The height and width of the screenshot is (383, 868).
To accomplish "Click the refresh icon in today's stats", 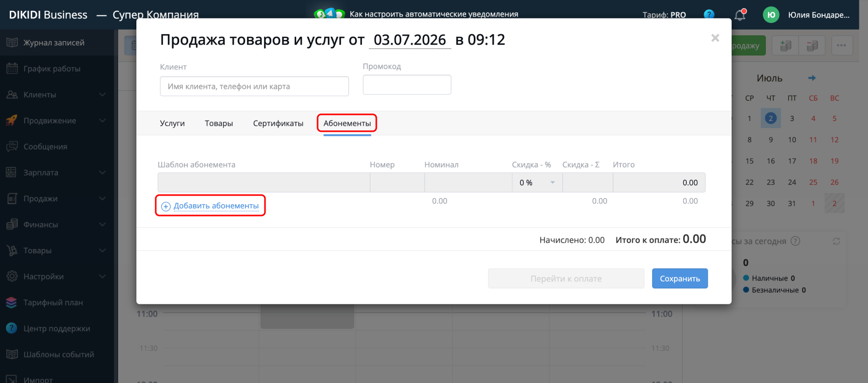I will click(836, 241).
